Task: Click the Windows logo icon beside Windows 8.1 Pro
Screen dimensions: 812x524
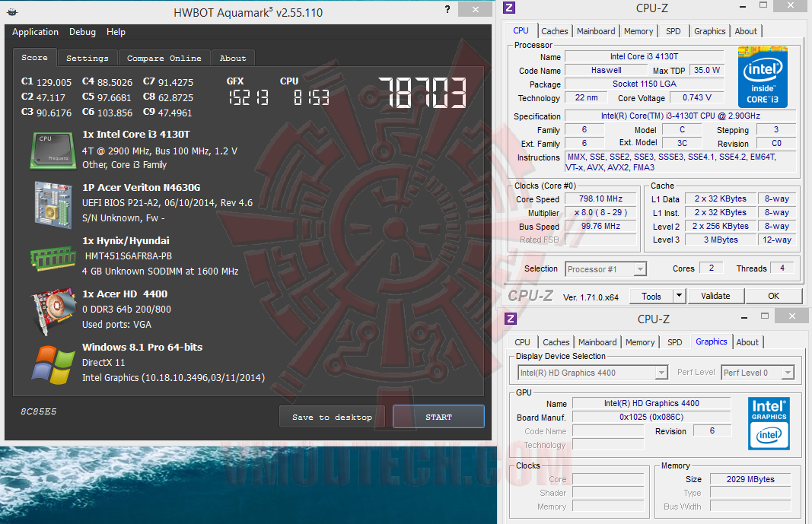Action: (x=53, y=365)
